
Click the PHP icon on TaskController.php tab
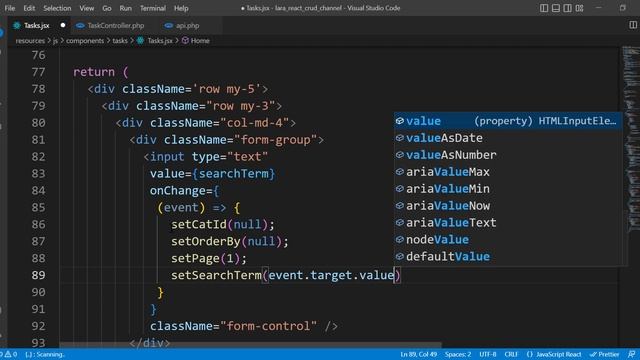click(x=80, y=25)
